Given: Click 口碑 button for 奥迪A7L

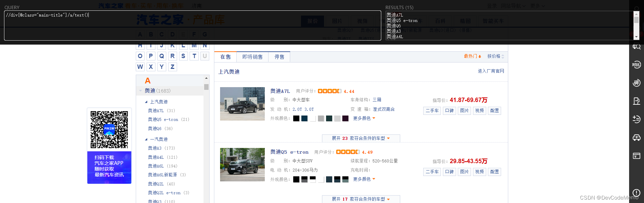Looking at the screenshot, I should click(x=449, y=111).
